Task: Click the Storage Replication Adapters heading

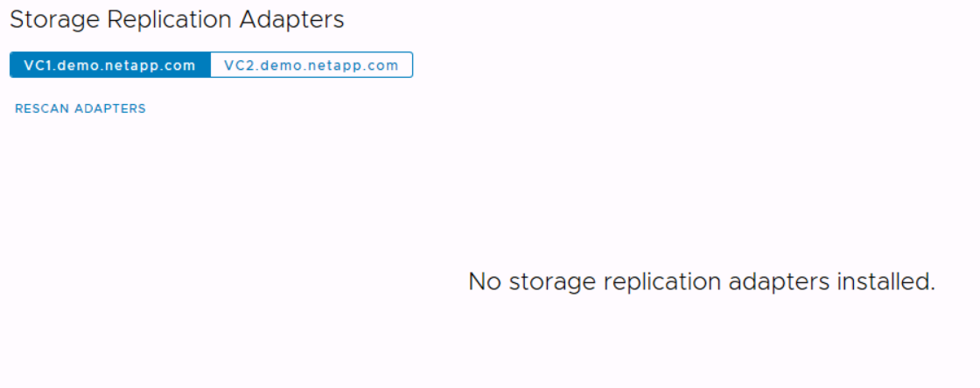Action: pyautogui.click(x=177, y=20)
